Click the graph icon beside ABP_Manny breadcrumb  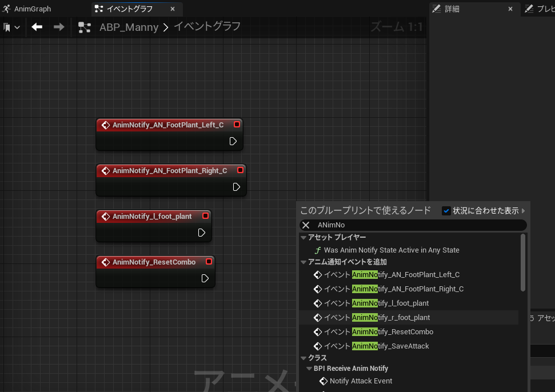pyautogui.click(x=85, y=27)
